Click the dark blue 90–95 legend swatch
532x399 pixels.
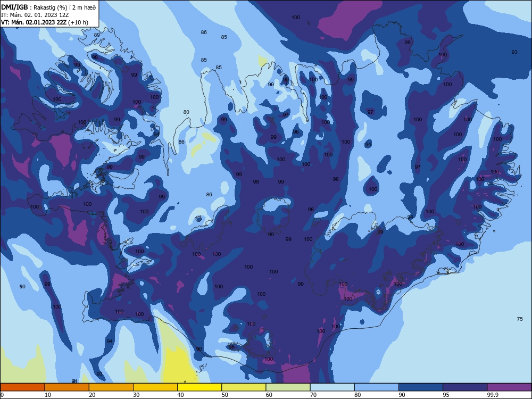point(421,387)
